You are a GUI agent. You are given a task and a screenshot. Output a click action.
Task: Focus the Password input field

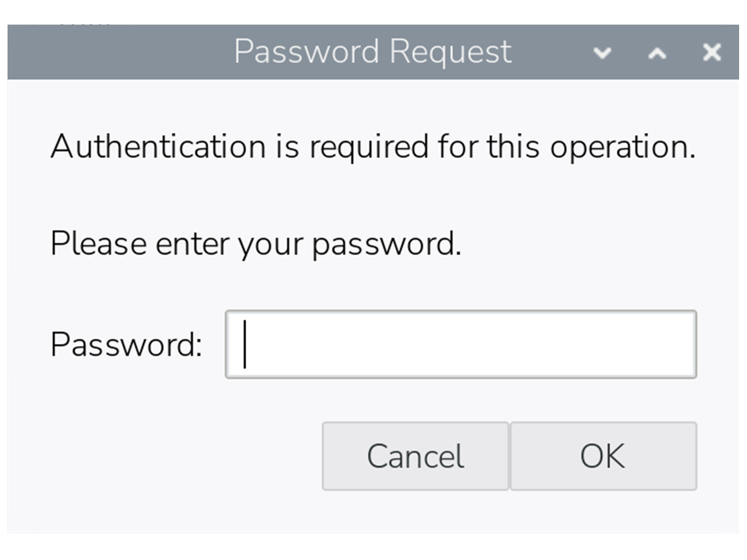(x=460, y=344)
